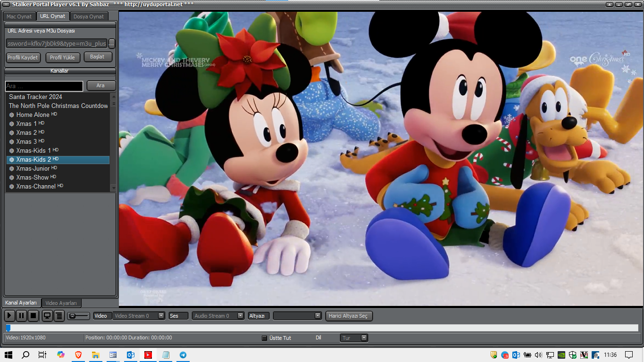Expand the Altyazı subtitle dropdown

pyautogui.click(x=297, y=316)
